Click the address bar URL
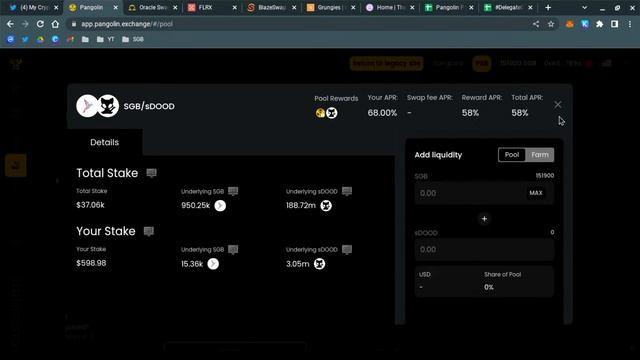The image size is (640, 360). [x=127, y=24]
